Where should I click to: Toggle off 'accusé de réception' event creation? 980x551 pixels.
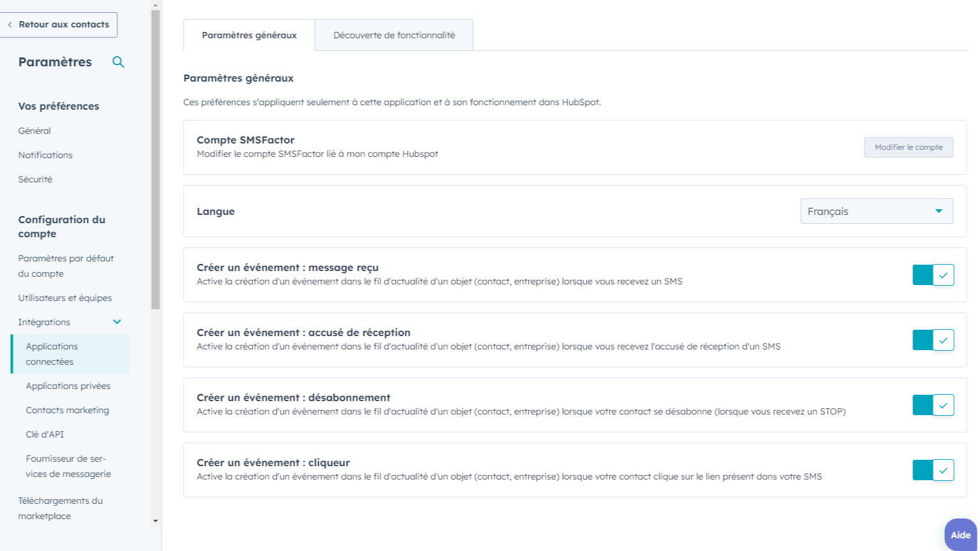tap(933, 340)
